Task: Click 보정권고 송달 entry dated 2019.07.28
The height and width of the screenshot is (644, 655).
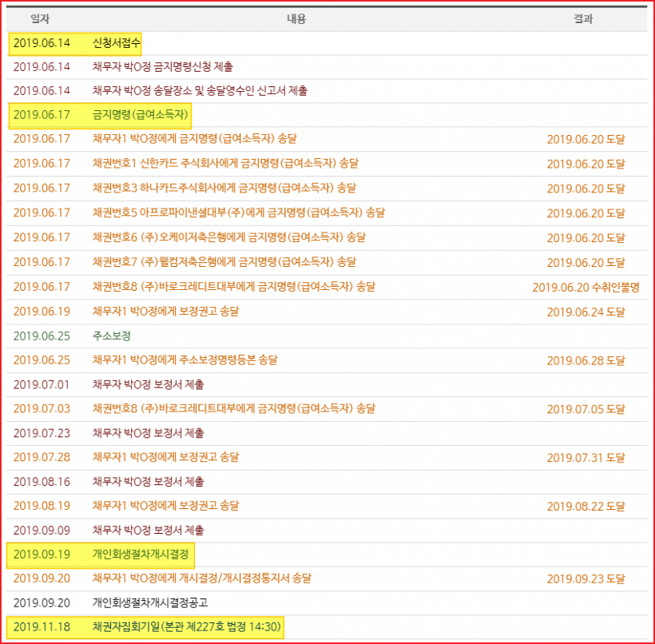Action: click(x=165, y=457)
